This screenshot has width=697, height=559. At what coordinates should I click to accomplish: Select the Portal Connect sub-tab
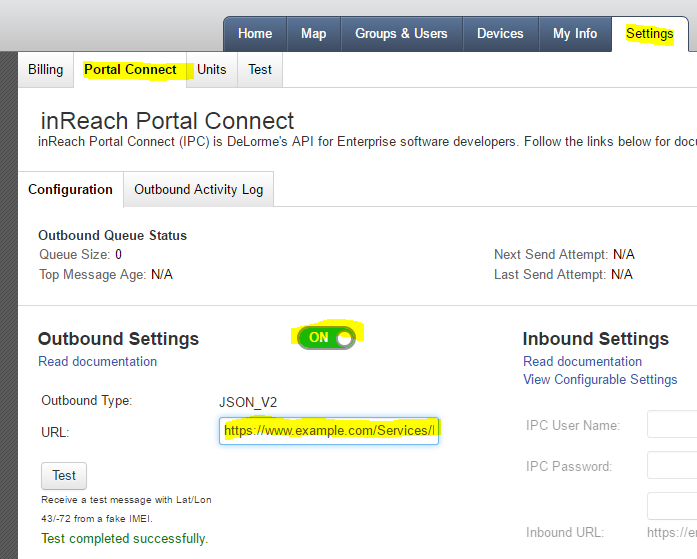click(x=130, y=70)
